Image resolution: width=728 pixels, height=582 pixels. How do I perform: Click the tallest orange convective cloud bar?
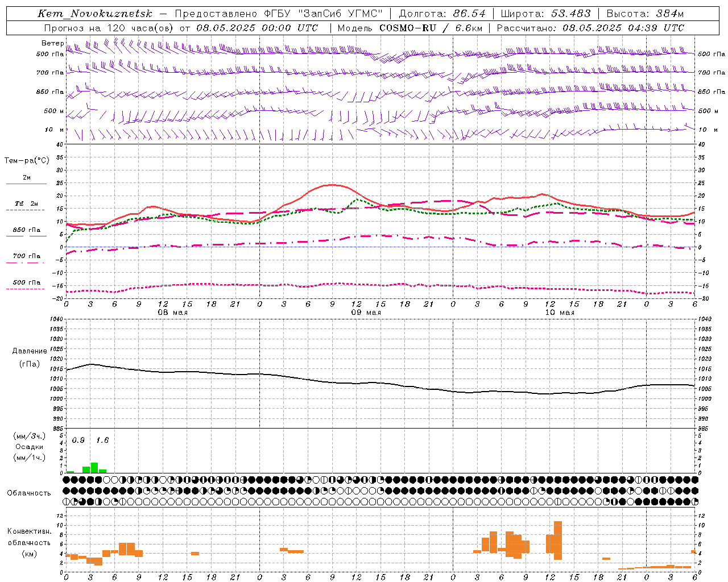coord(558,541)
